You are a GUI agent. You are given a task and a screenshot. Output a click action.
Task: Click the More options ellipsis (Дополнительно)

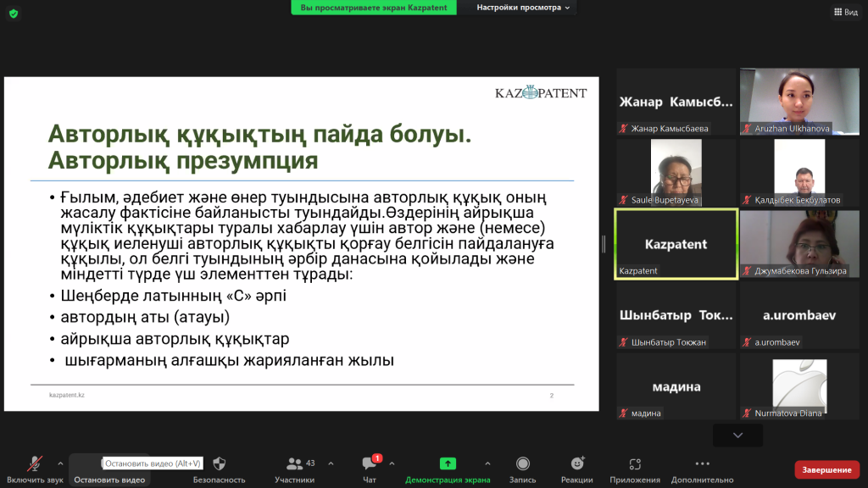point(702,464)
